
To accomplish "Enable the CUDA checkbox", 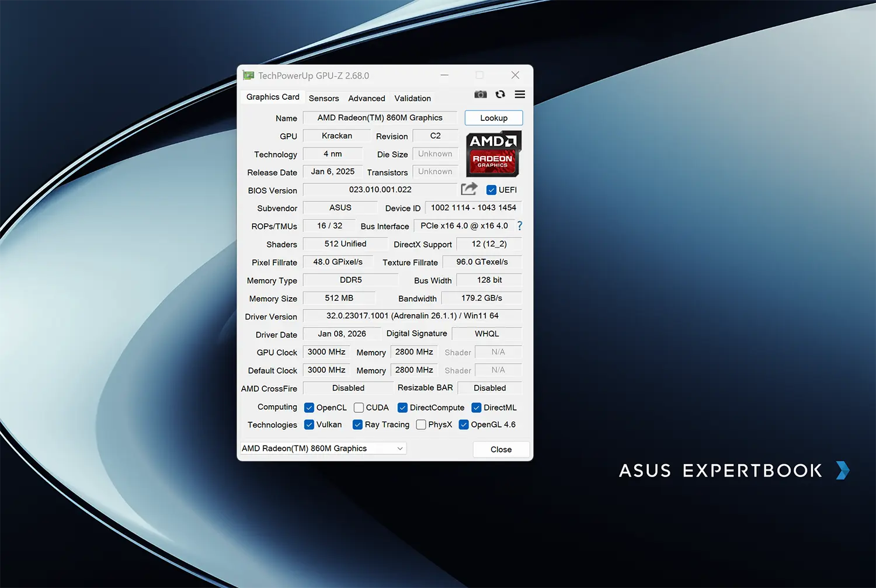I will click(x=359, y=408).
